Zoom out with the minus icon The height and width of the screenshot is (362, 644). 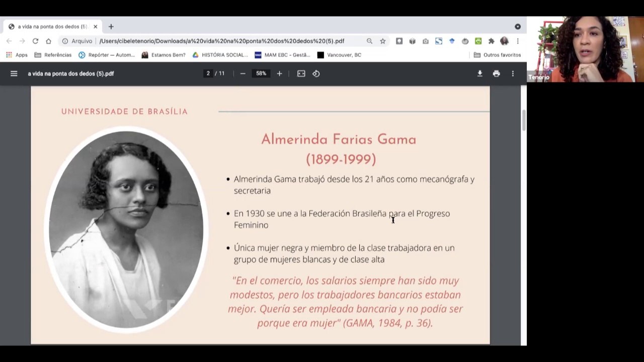point(243,73)
